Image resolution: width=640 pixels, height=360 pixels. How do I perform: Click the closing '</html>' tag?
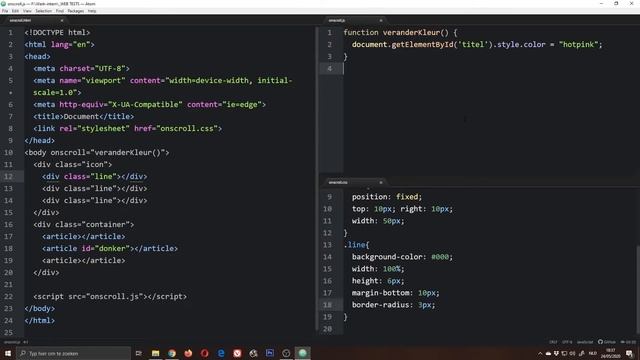40,321
